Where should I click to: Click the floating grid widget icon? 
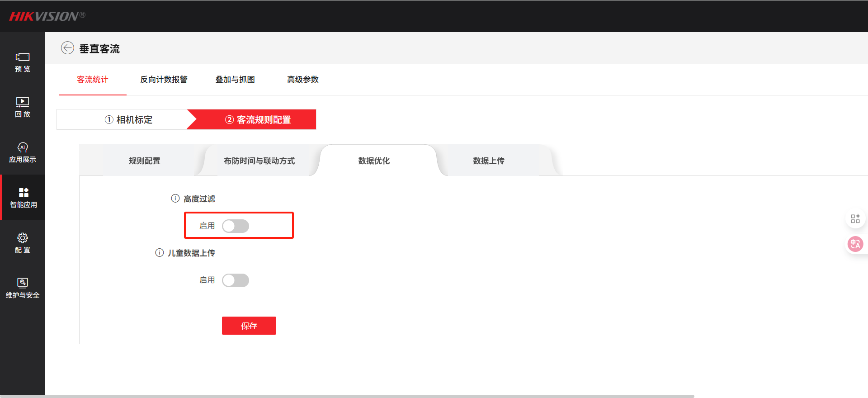[x=855, y=219]
